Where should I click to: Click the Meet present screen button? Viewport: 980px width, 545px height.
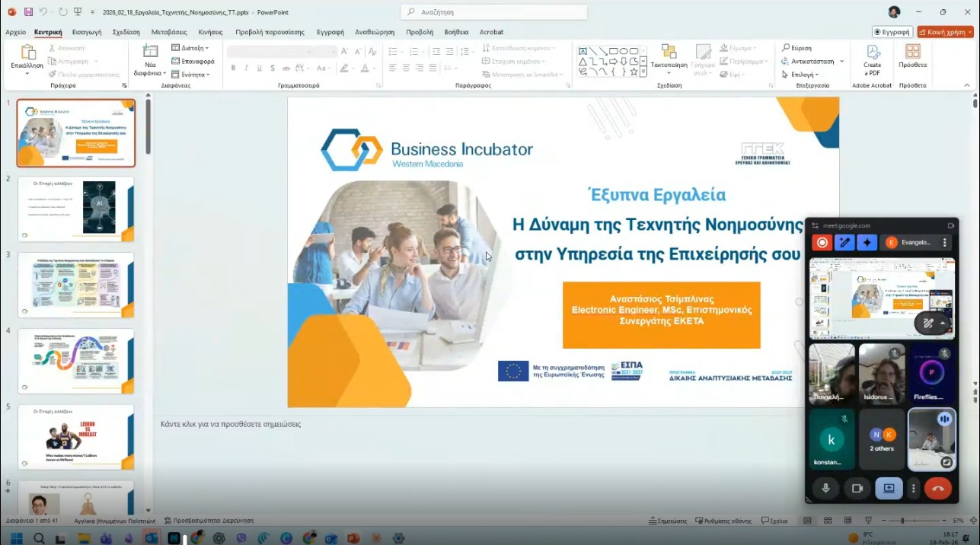click(889, 489)
